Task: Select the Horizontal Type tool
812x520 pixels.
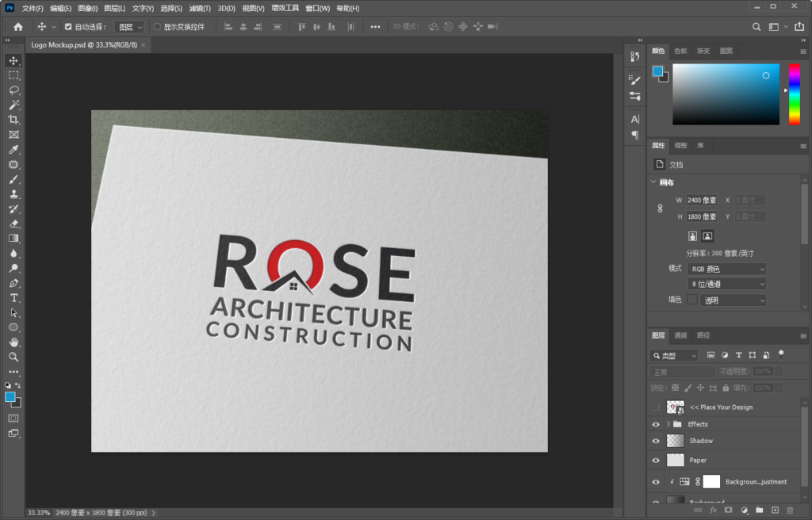Action: [x=13, y=298]
